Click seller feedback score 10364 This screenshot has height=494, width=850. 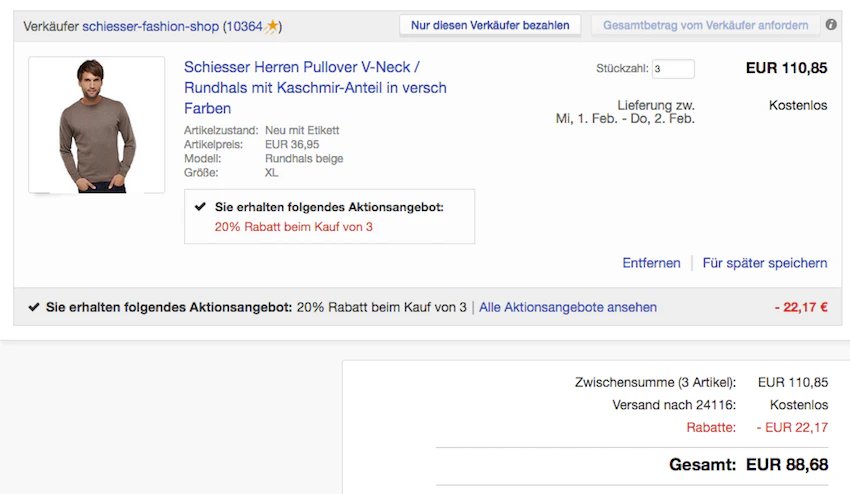(244, 26)
